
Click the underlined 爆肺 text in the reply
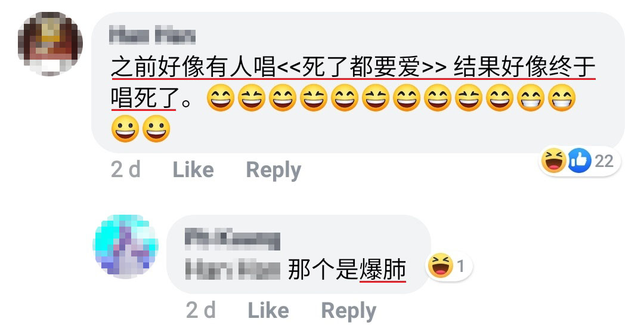(383, 270)
